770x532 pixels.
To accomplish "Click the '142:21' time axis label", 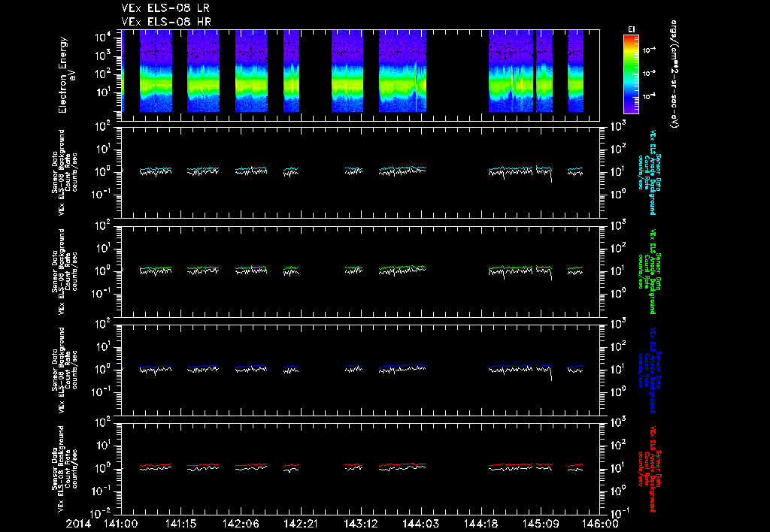I will pos(301,524).
